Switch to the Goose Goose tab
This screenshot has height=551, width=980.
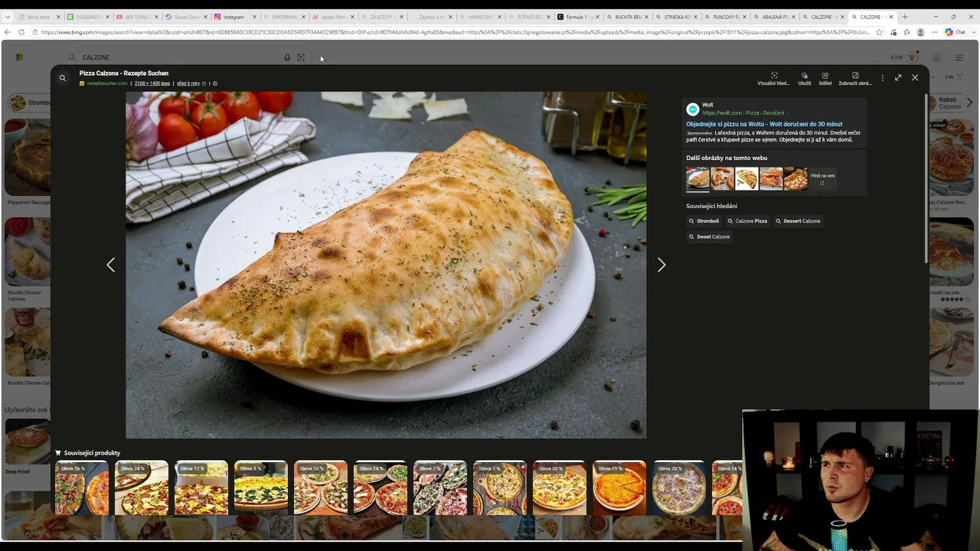pyautogui.click(x=185, y=17)
